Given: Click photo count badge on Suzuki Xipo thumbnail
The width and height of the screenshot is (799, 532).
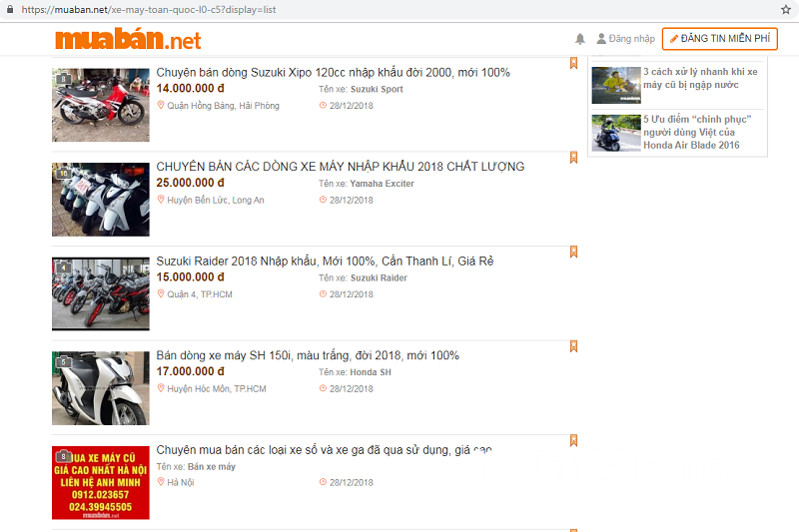Looking at the screenshot, I should click(63, 79).
